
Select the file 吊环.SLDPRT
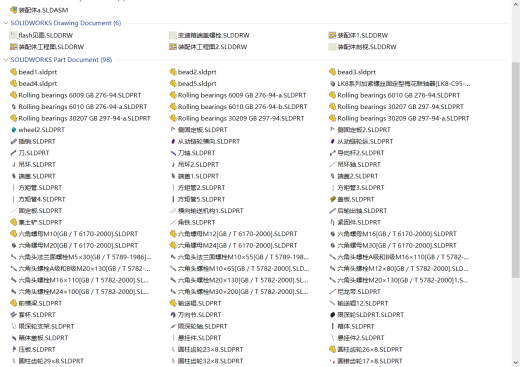pos(37,165)
